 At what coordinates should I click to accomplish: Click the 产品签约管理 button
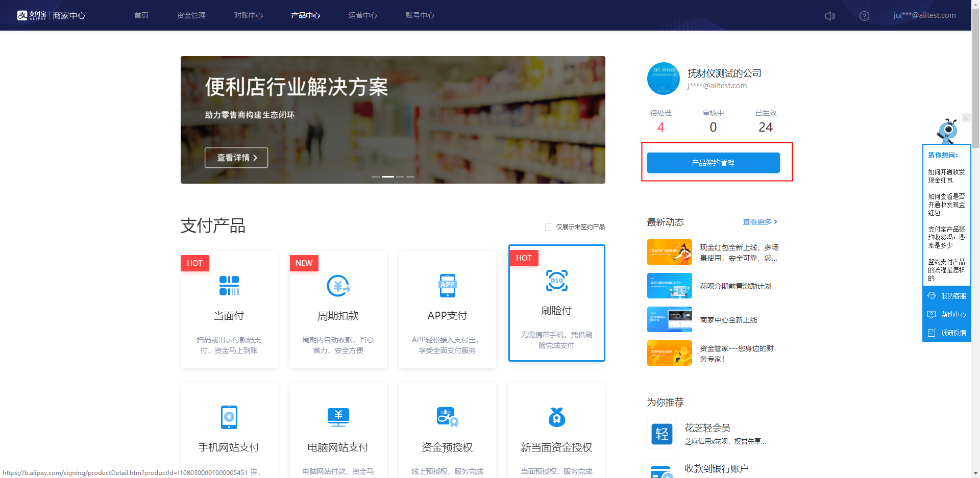tap(714, 163)
